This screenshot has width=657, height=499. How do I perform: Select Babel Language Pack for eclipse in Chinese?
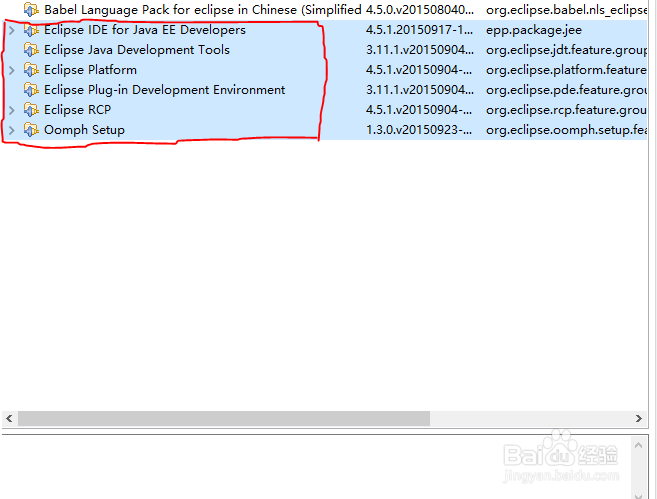(x=203, y=10)
